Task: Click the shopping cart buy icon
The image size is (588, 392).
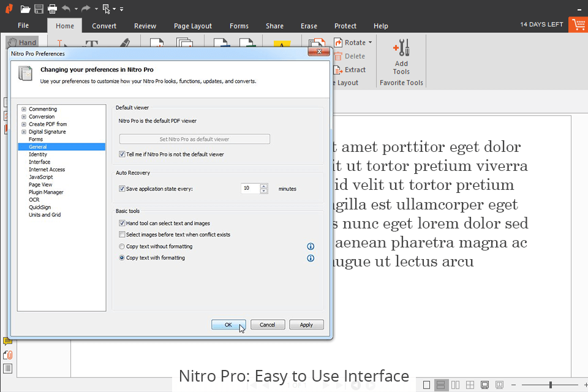Action: (x=578, y=24)
